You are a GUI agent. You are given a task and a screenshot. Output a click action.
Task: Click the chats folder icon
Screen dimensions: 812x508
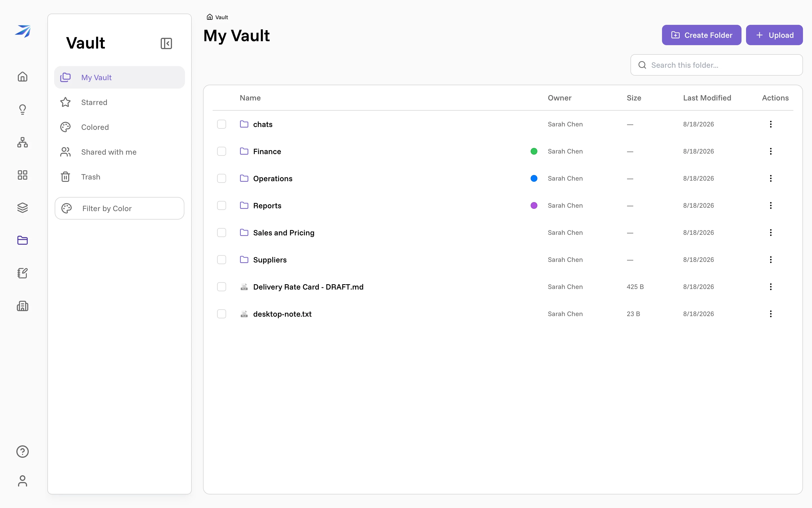pyautogui.click(x=244, y=124)
